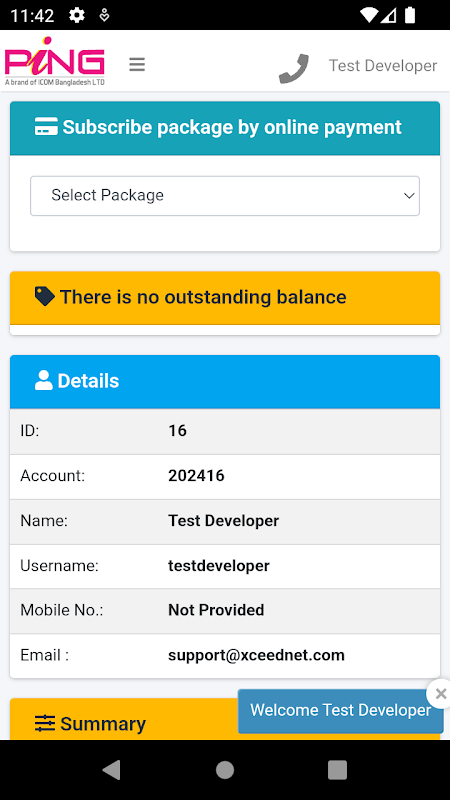Click the credit card payment icon
Image resolution: width=450 pixels, height=800 pixels.
click(x=46, y=127)
